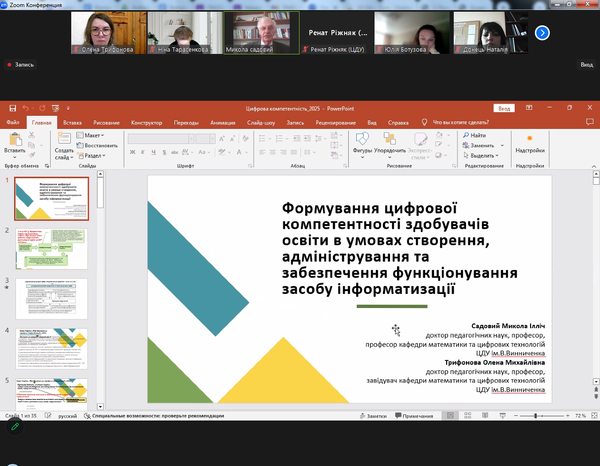The image size is (600, 466).
Task: Toggle the Примечания comments pane
Action: tap(413, 415)
